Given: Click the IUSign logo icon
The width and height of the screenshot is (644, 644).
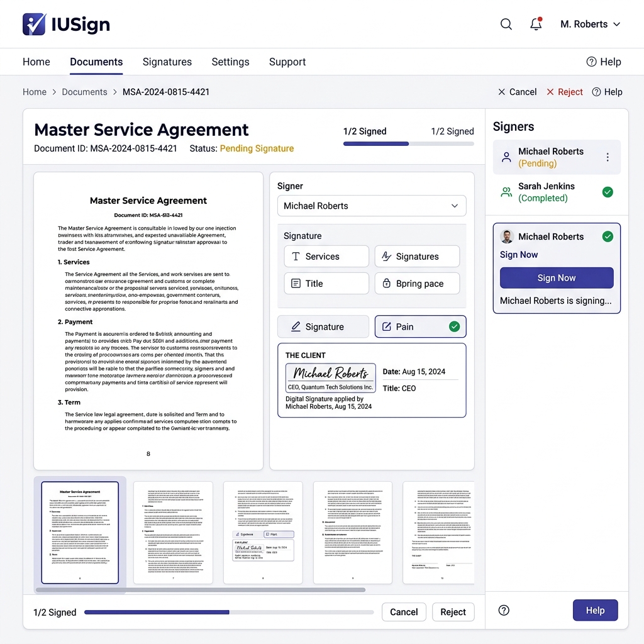Looking at the screenshot, I should [34, 25].
